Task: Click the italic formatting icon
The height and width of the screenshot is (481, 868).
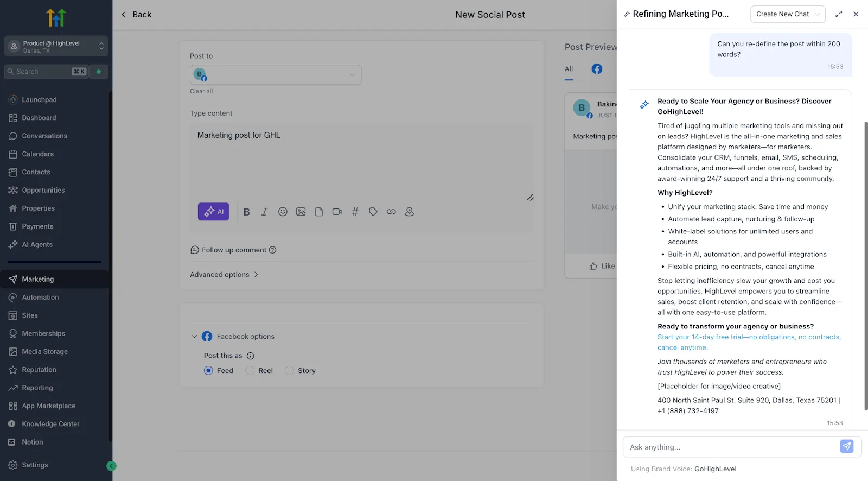Action: point(265,212)
